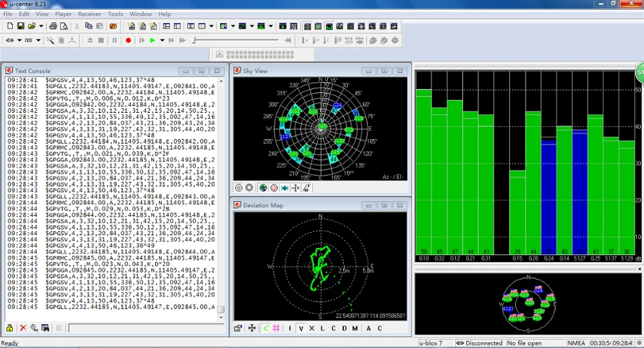Expand the Open file dropdown arrow

tap(41, 26)
